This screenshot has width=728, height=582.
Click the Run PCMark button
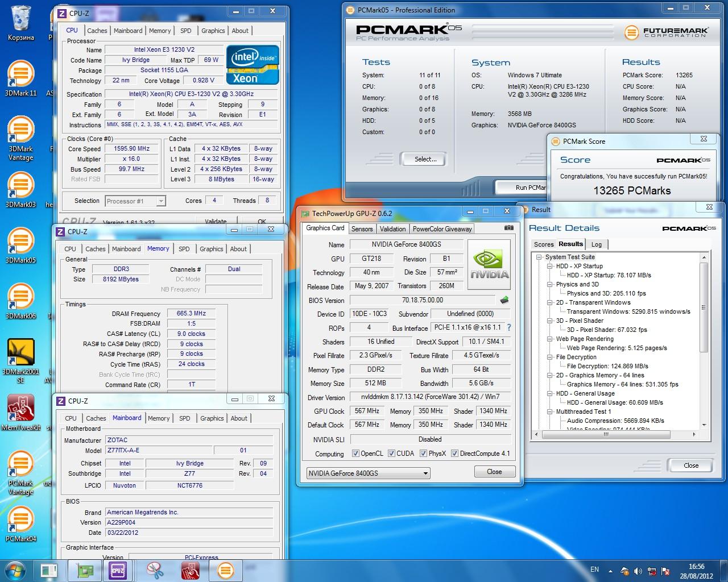tap(521, 188)
